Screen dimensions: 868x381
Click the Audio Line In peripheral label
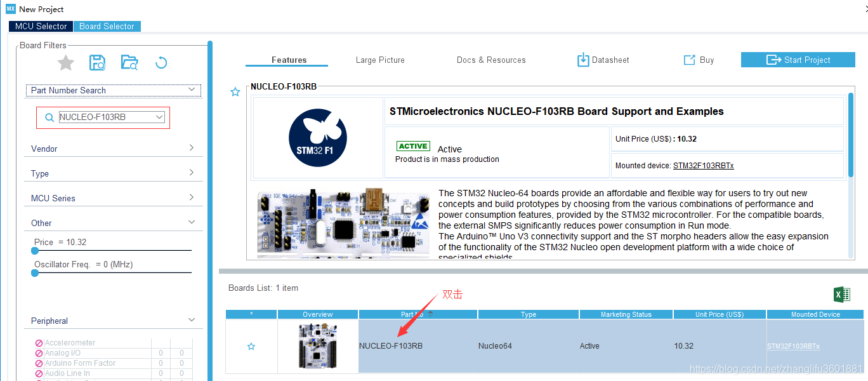click(67, 373)
